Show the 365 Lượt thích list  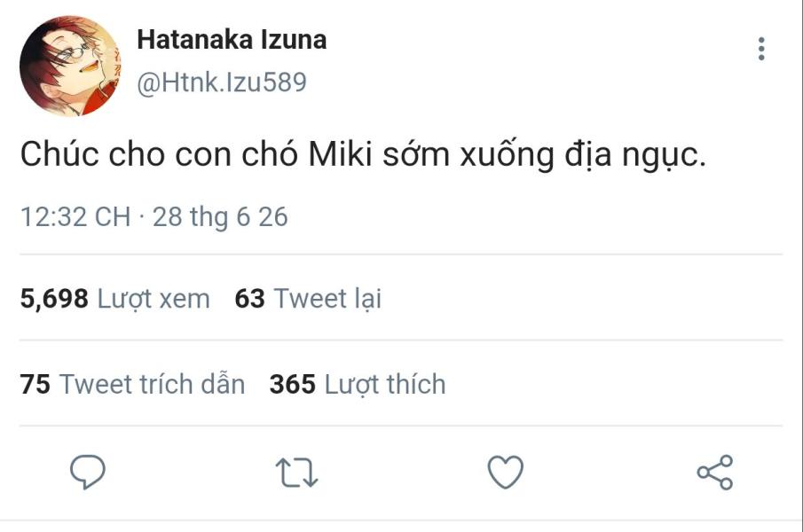pos(358,384)
